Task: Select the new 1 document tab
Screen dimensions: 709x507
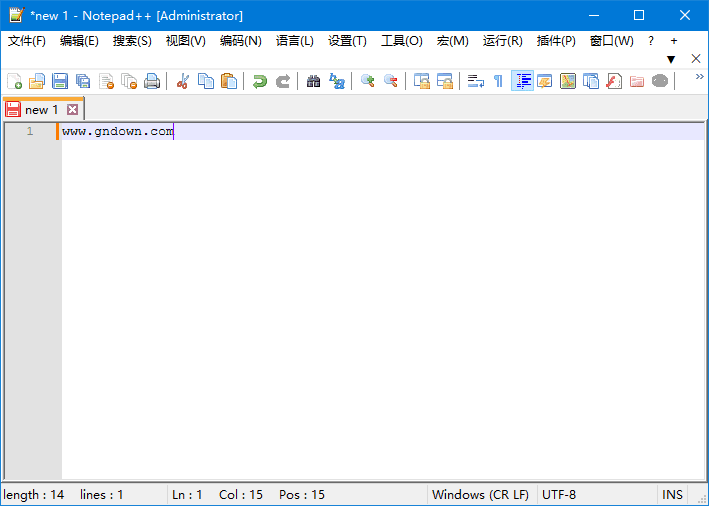Action: click(x=43, y=109)
